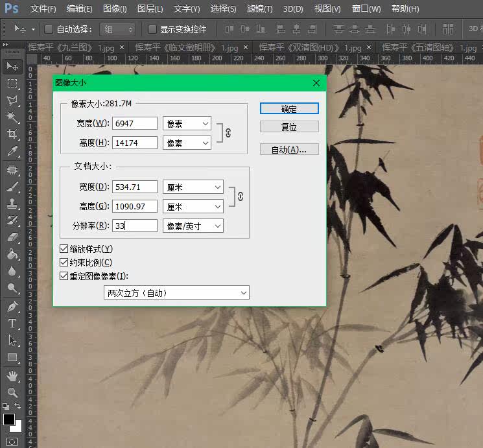Open the Move tool preset picker arrow

(x=33, y=30)
